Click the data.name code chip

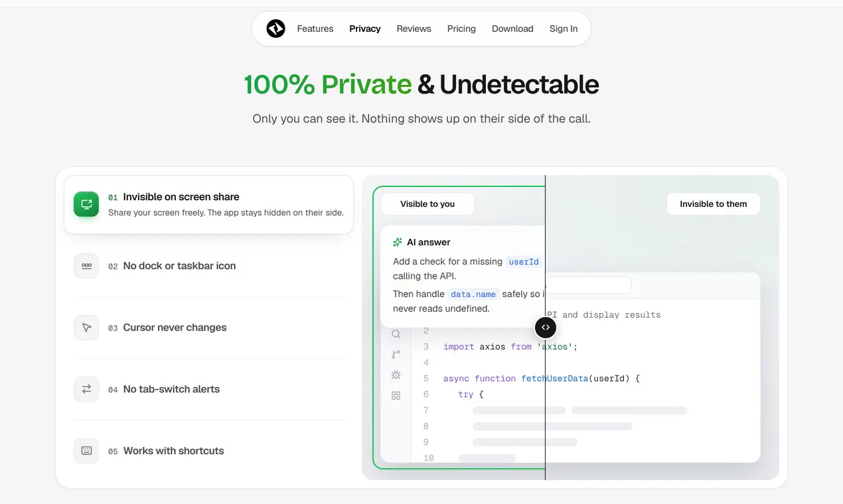coord(473,294)
